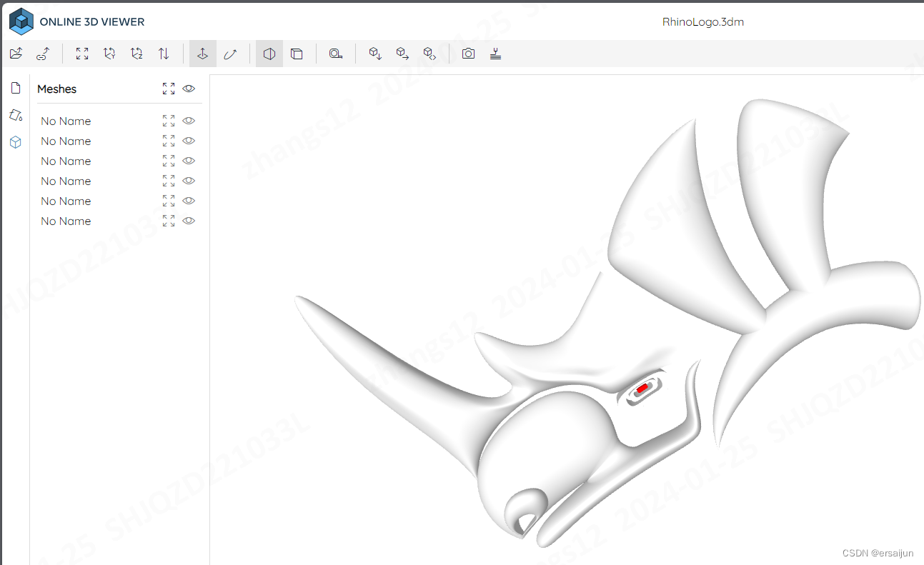Fit the model to the window
The image size is (924, 565).
(82, 53)
